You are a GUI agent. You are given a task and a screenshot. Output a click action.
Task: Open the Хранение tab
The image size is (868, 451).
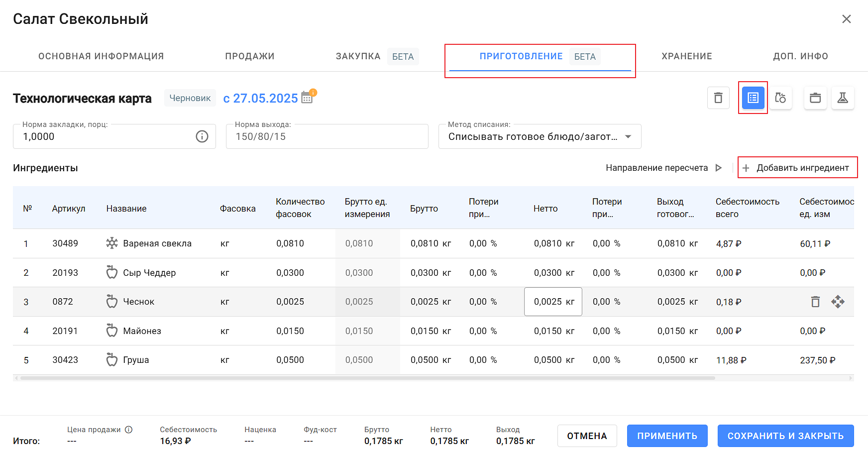pos(686,56)
